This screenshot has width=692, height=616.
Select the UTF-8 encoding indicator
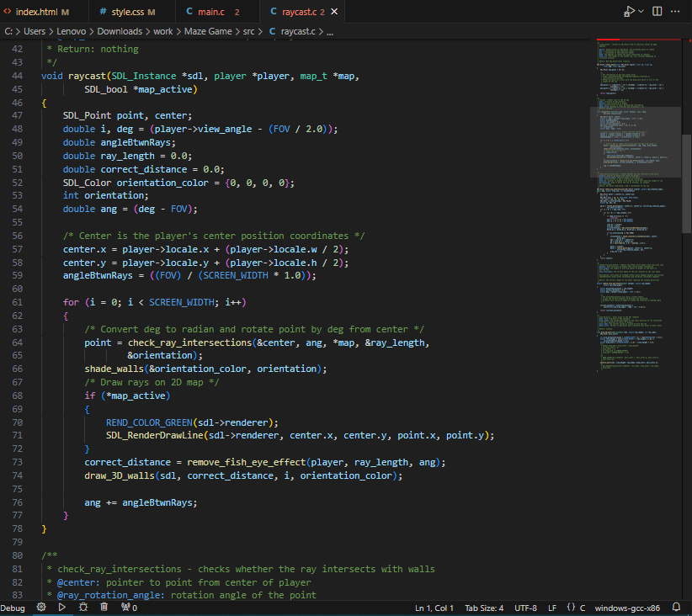[525, 608]
